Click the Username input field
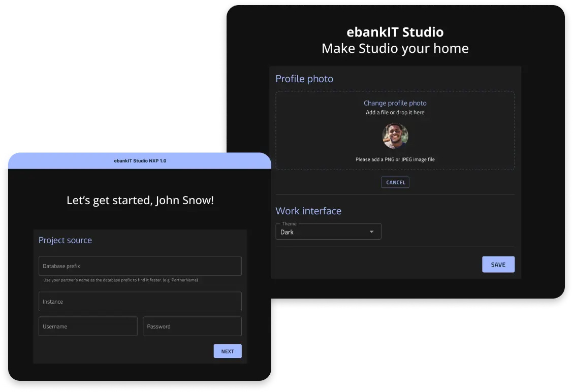The width and height of the screenshot is (573, 392). click(88, 326)
